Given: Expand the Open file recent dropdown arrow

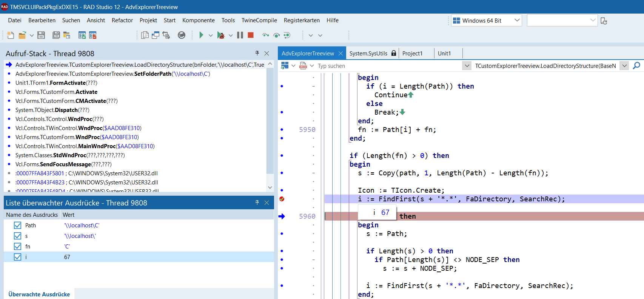Looking at the screenshot, I should [32, 35].
